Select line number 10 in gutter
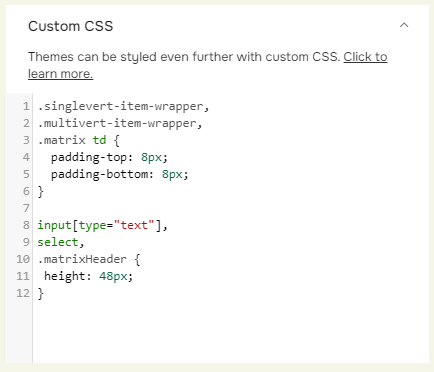 (x=23, y=259)
